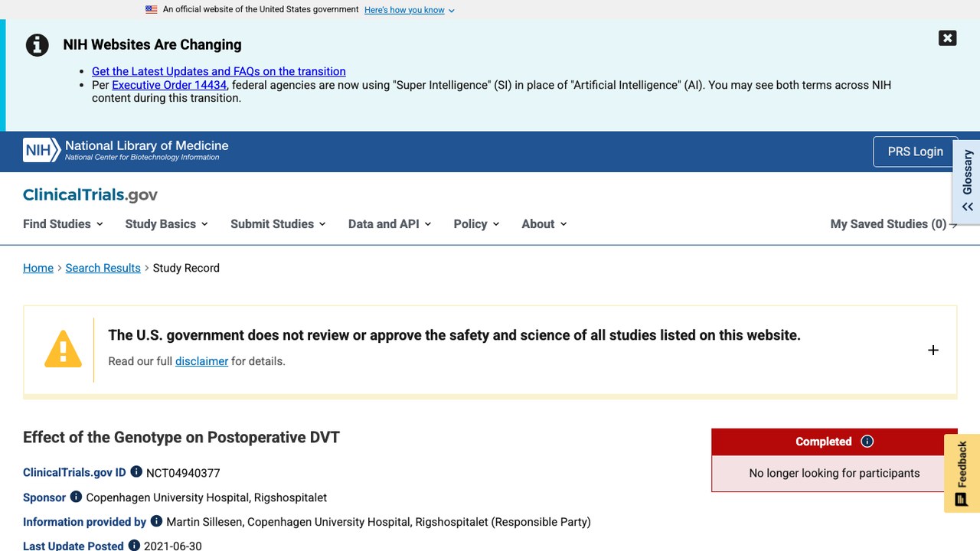Viewport: 980px width, 551px height.
Task: Click the NIH National Library of Medicine logo
Action: (x=126, y=150)
